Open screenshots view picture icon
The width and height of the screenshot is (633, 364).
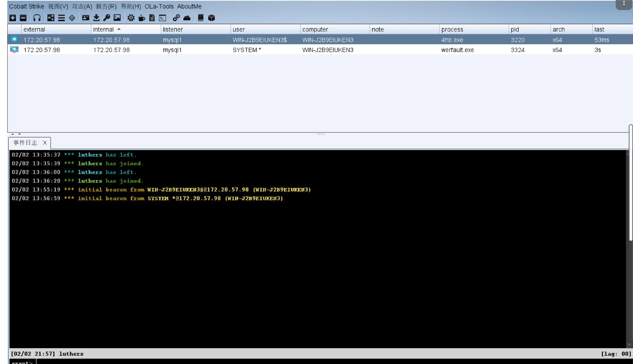point(117,18)
